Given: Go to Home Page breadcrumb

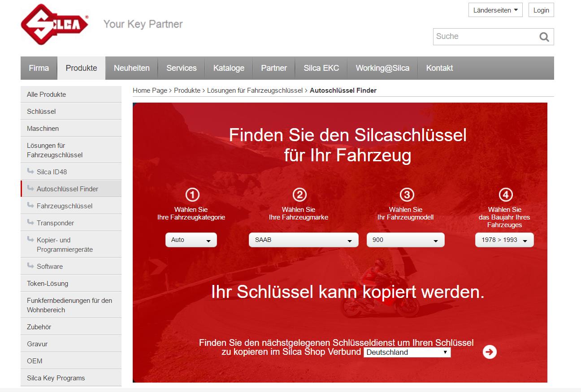Looking at the screenshot, I should 150,90.
